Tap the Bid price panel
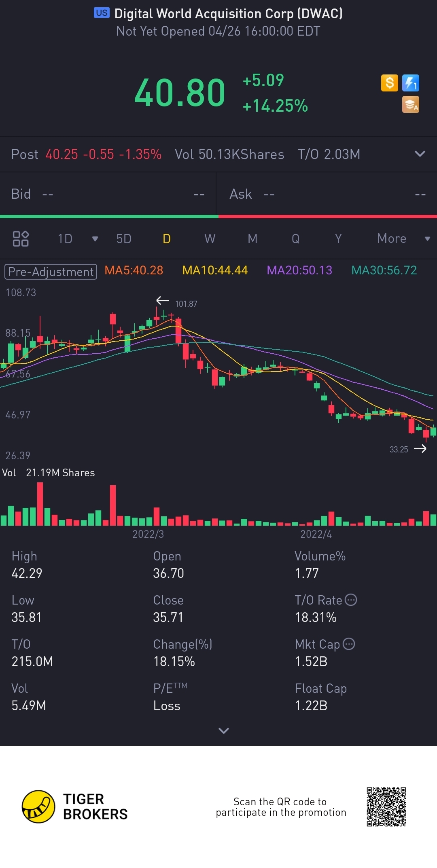This screenshot has height=868, width=437. tap(108, 194)
